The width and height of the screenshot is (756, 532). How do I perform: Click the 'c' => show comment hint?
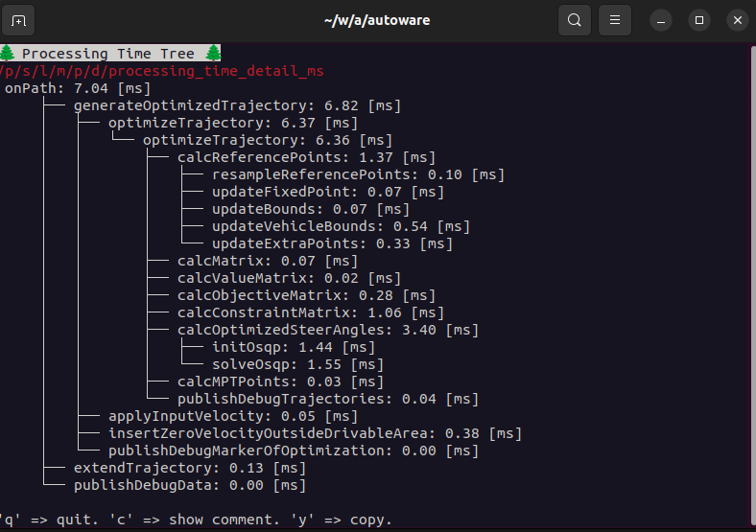[x=195, y=520]
